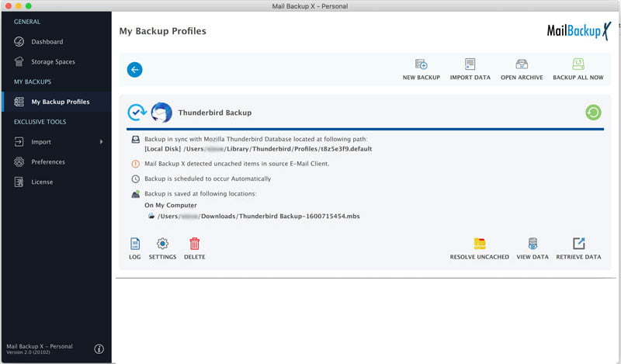Open the License page
The width and height of the screenshot is (621, 364).
pos(56,182)
